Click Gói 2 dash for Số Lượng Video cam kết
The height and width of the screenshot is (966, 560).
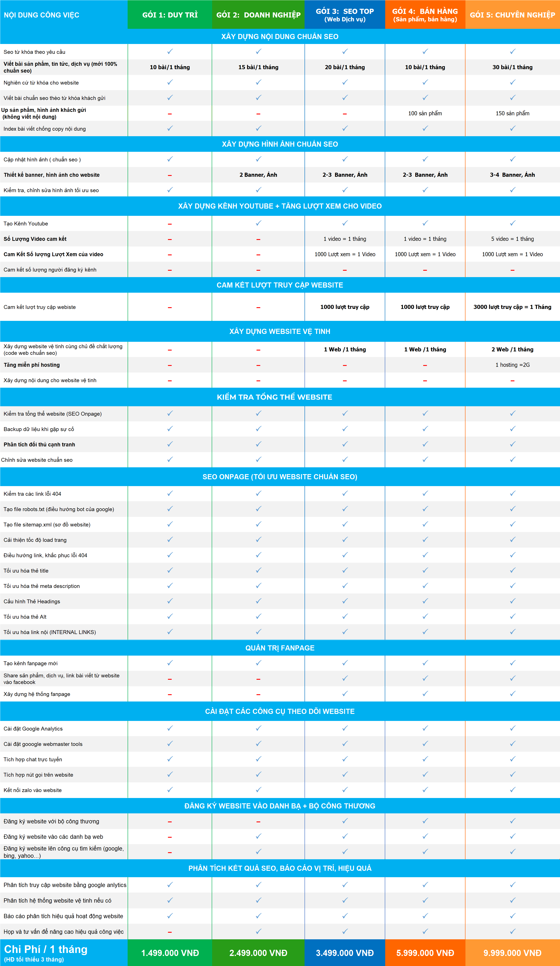point(258,239)
